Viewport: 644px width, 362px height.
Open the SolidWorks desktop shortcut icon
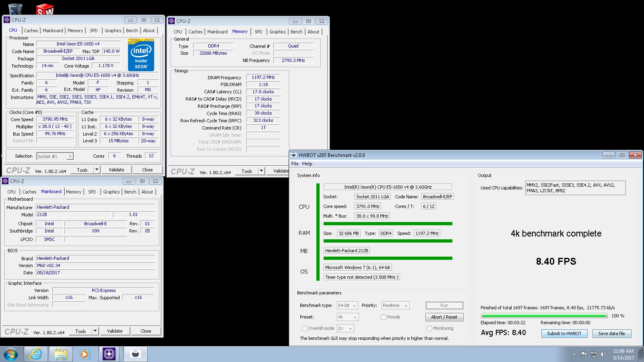(45, 9)
